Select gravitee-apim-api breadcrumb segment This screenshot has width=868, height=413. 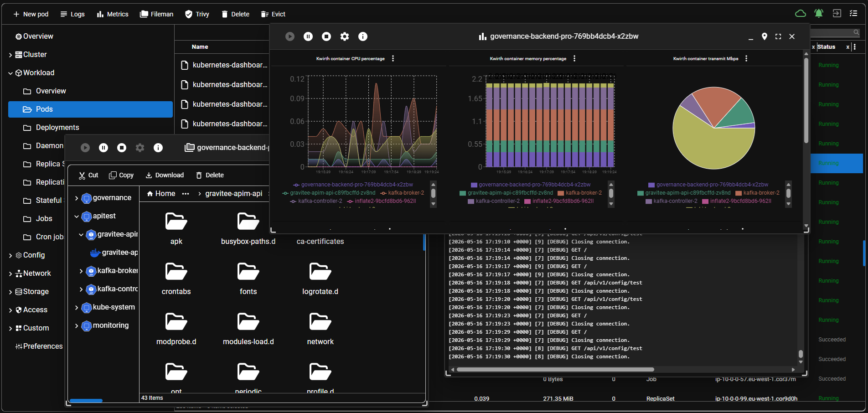pos(234,194)
